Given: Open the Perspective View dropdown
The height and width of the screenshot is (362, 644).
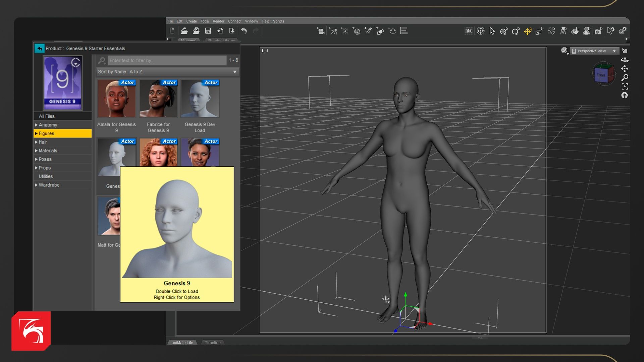Looking at the screenshot, I should coord(594,51).
